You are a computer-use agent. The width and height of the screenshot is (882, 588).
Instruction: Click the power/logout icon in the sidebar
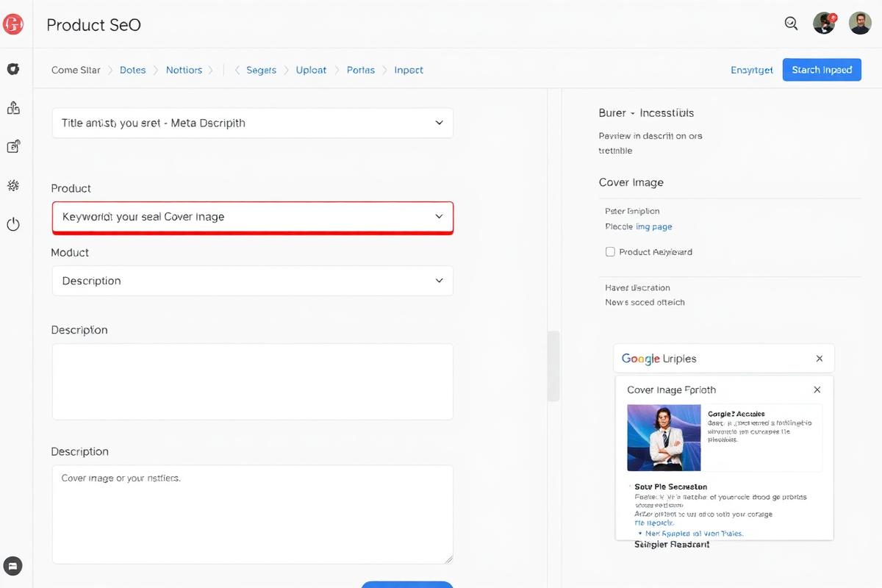[12, 224]
